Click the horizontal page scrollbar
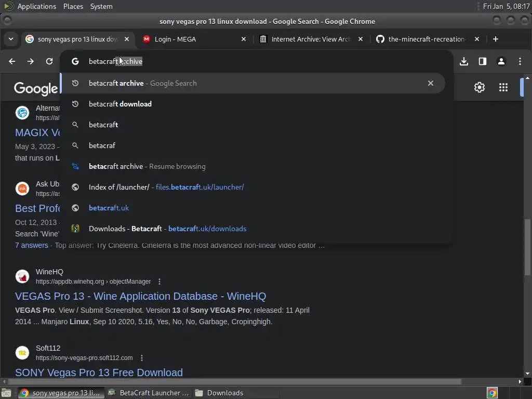Viewport: 532px width, 399px height. 234,382
